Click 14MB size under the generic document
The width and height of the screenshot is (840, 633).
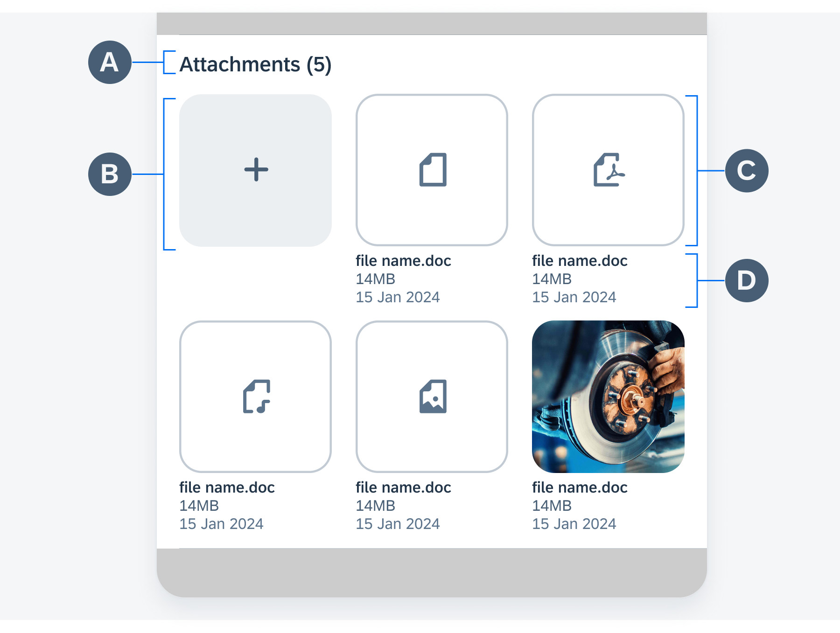(375, 279)
